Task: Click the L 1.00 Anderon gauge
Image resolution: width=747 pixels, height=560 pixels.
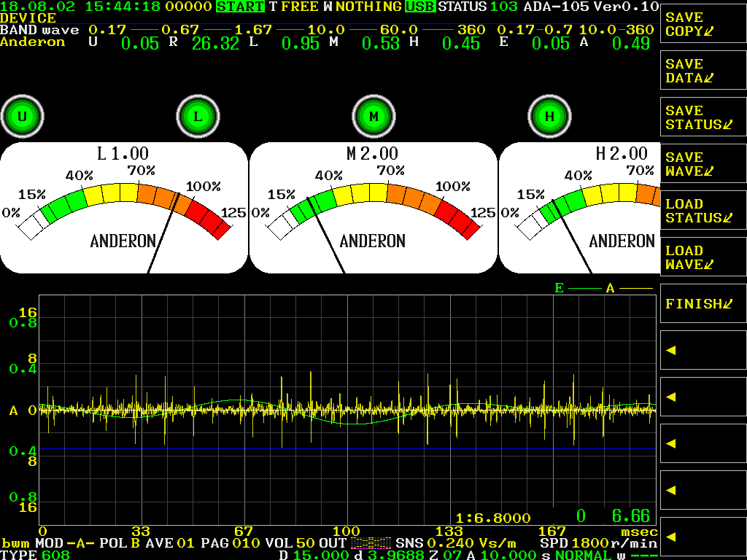Action: pos(124,208)
